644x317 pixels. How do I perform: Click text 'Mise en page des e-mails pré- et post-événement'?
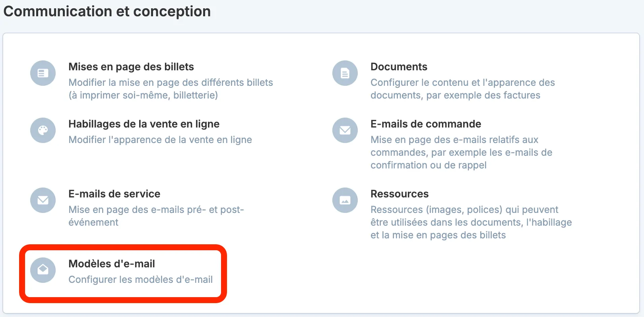click(156, 216)
